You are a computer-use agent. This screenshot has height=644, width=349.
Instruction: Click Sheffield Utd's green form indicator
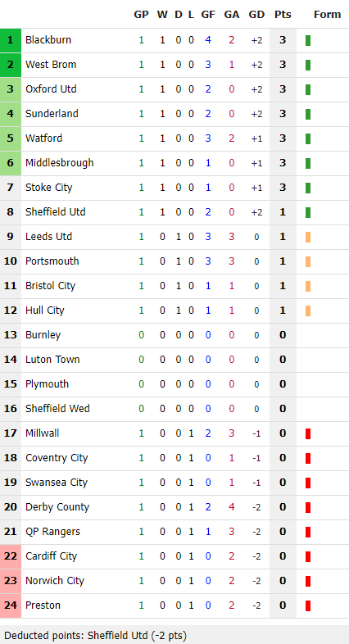coord(308,212)
